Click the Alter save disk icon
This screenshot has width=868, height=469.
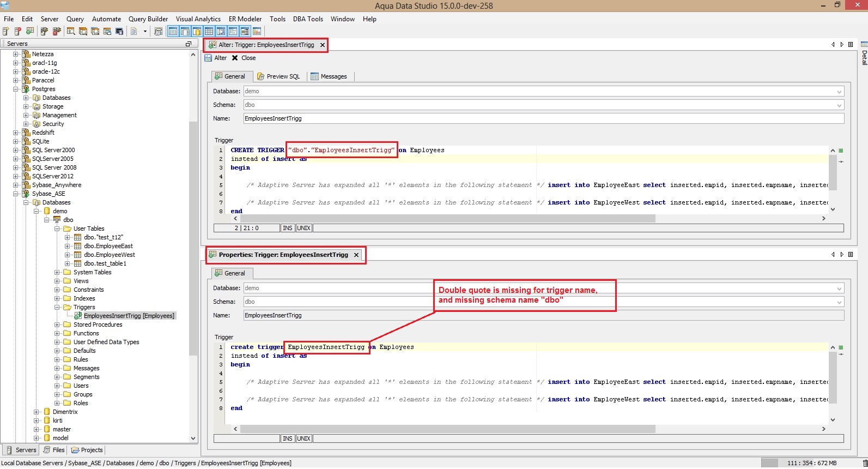click(208, 58)
